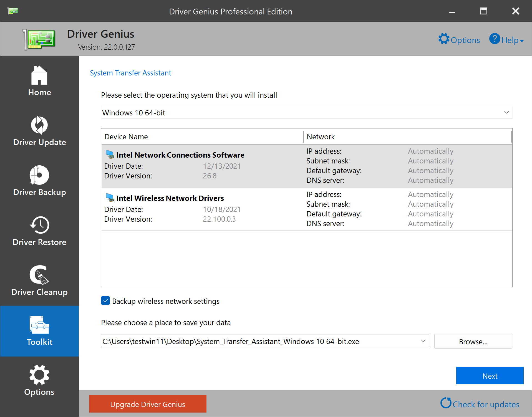Click the Next button
Viewport: 532px width, 417px height.
click(x=490, y=376)
